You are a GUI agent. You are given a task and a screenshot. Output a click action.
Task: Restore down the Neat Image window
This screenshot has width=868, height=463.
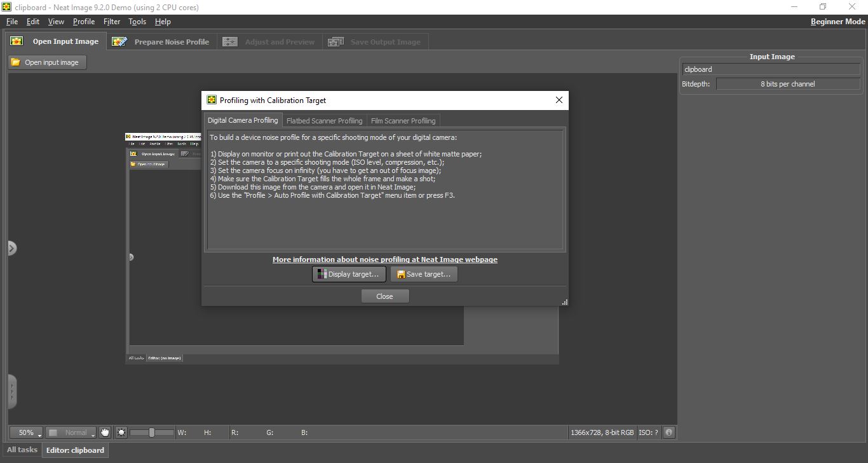[823, 7]
